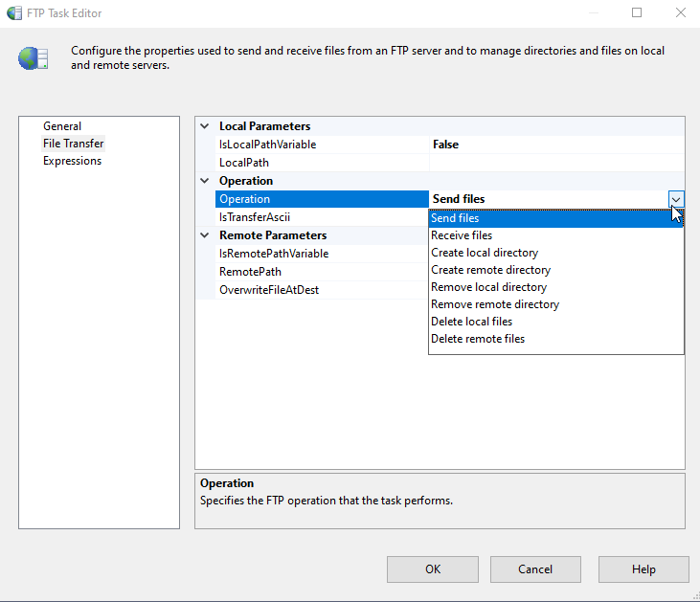700x602 pixels.
Task: Collapse the Operation category section
Action: click(x=205, y=181)
